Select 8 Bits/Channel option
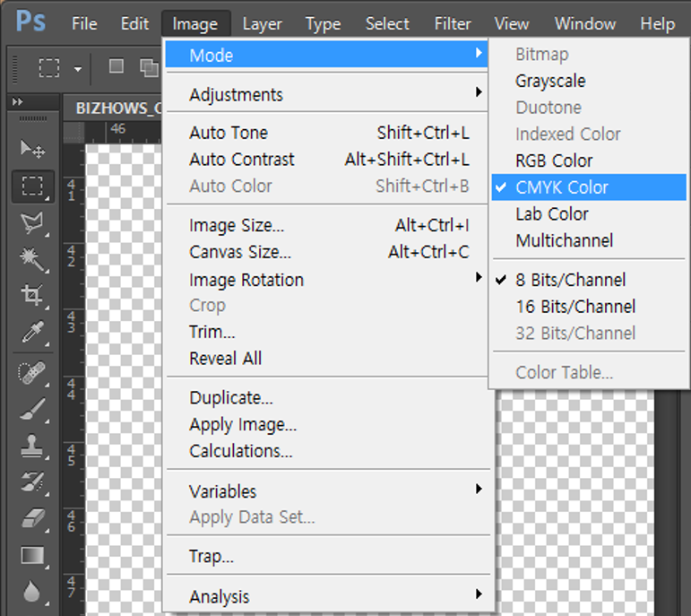691x616 pixels. (x=589, y=280)
